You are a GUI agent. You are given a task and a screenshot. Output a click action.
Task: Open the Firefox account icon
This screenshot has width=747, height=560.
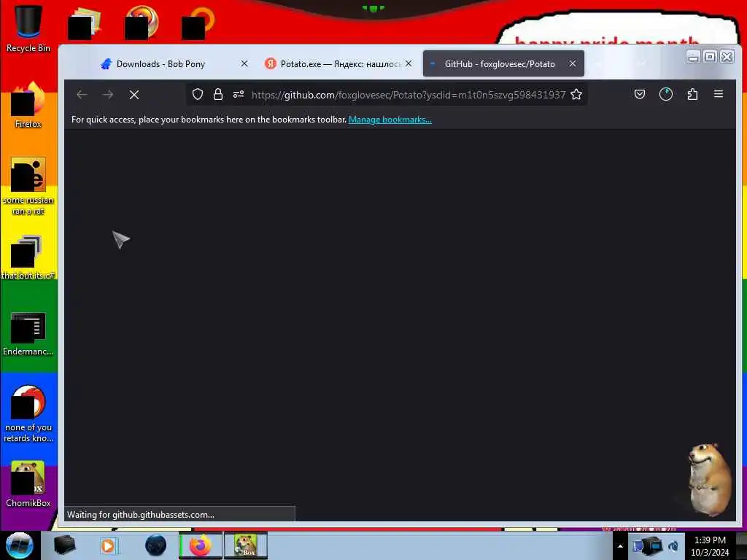pos(666,94)
